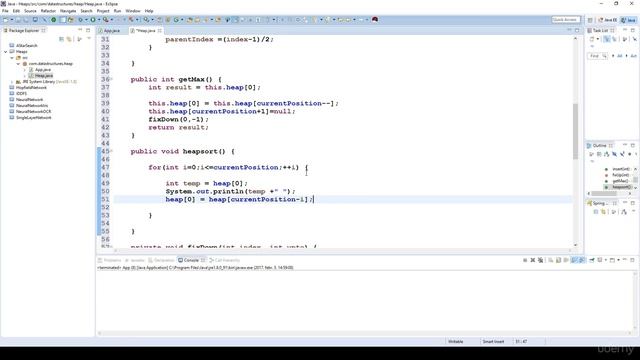The width and height of the screenshot is (640, 360).
Task: Select the AStarSearch project
Action: point(27,46)
